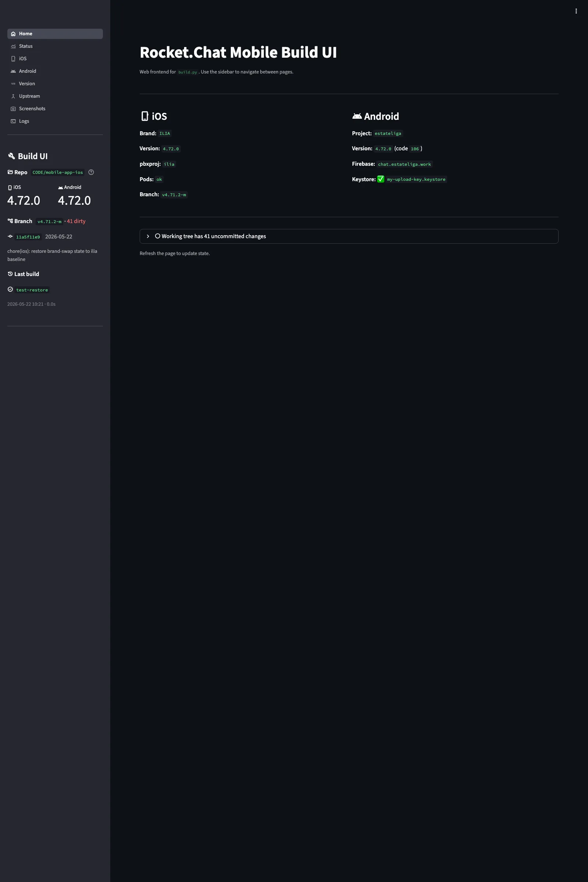
Task: Go to the Screenshots page
Action: tap(55, 109)
